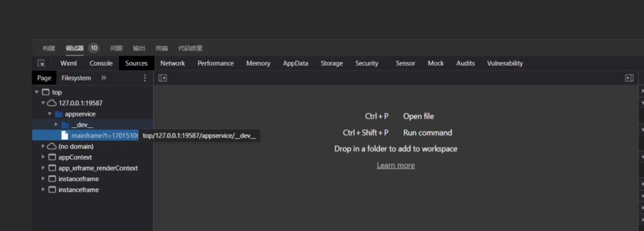This screenshot has height=231, width=644.
Task: Click the mainframe file icon
Action: coord(65,135)
